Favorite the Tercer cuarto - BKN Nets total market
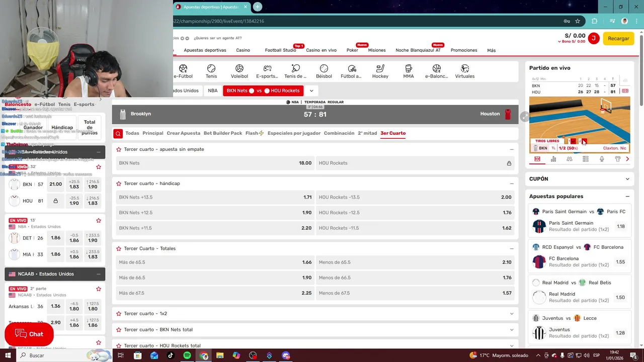The width and height of the screenshot is (644, 362). [119, 329]
